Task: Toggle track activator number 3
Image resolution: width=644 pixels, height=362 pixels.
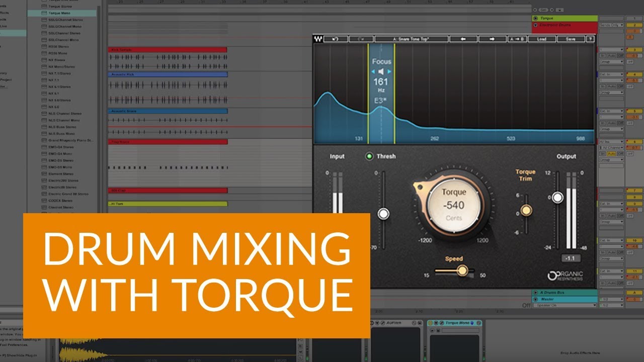Action: (x=634, y=50)
